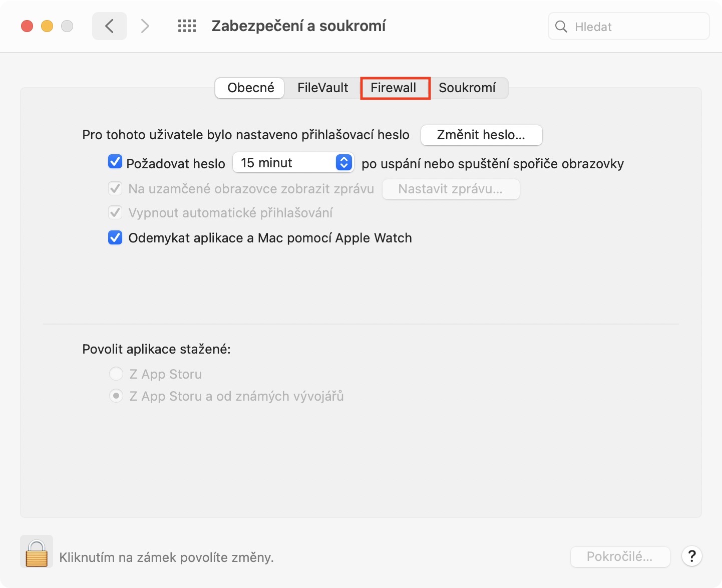Open the FileVault tab
The height and width of the screenshot is (588, 722).
click(x=322, y=88)
